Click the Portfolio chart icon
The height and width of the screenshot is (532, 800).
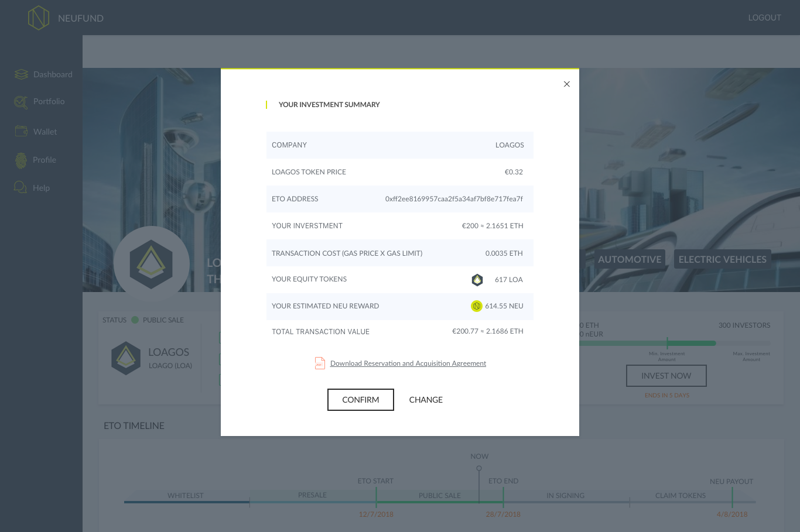[x=21, y=102]
